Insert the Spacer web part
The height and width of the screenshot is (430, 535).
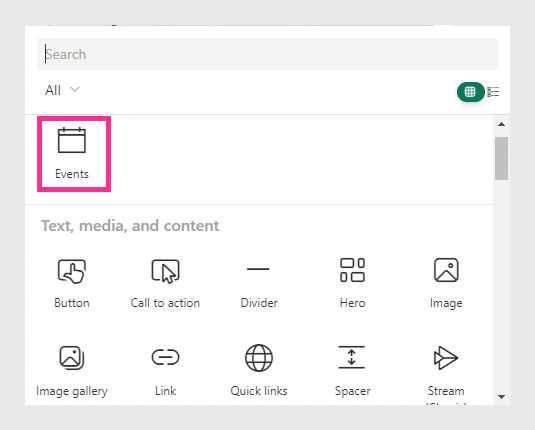tap(352, 371)
